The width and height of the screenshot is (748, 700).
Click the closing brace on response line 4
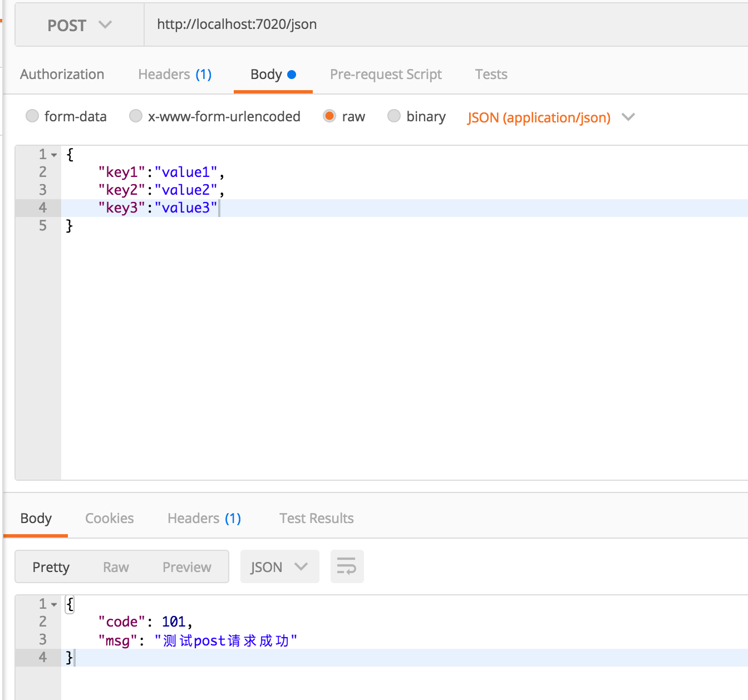[70, 657]
